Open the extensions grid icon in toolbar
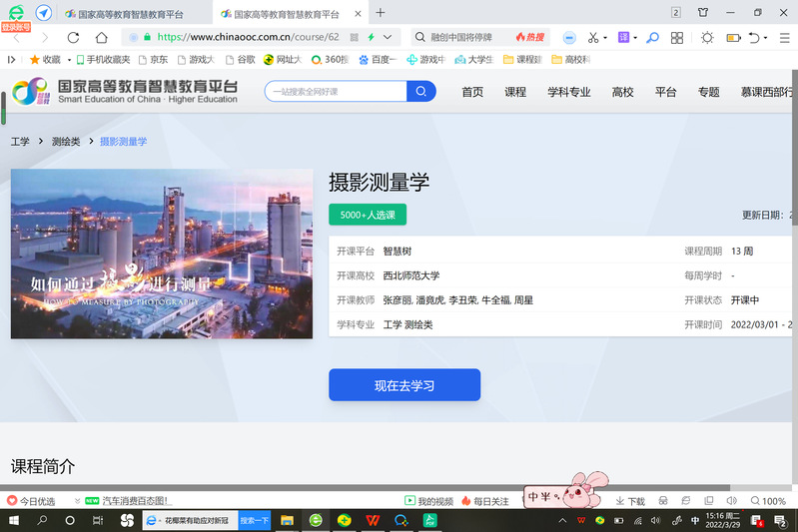Image resolution: width=798 pixels, height=532 pixels. coord(677,37)
